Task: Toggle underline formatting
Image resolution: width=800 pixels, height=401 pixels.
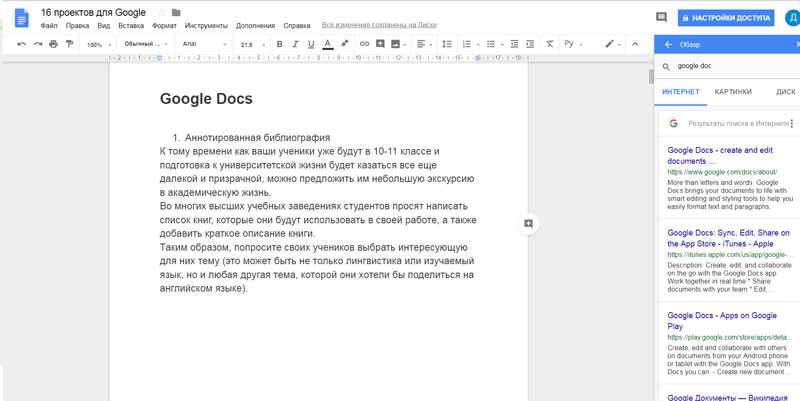Action: pyautogui.click(x=311, y=44)
